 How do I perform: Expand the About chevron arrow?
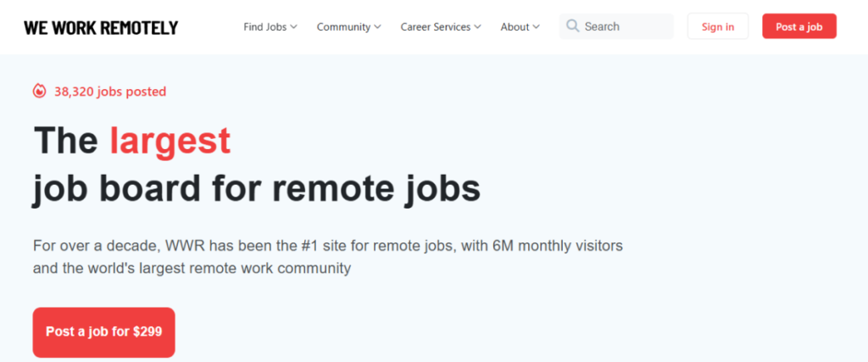pos(537,27)
